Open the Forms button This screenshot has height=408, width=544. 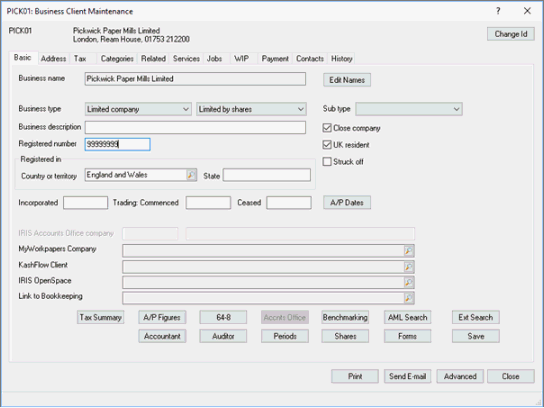tap(408, 336)
